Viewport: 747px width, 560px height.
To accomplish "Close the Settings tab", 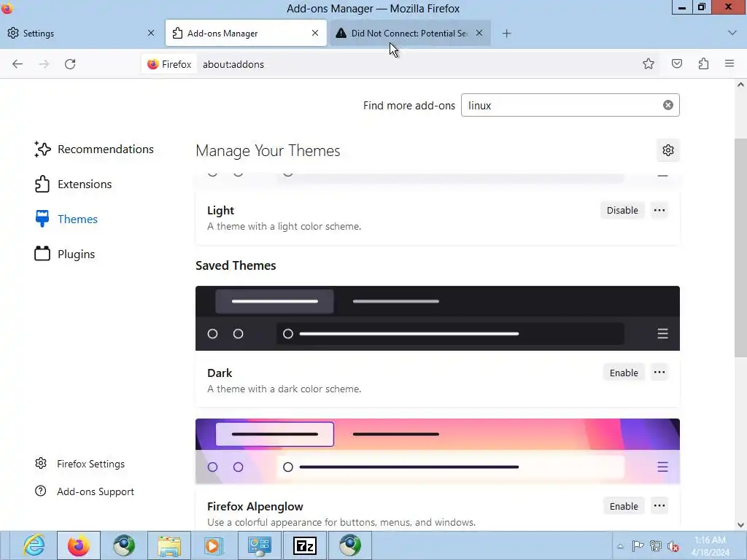I will tap(151, 33).
